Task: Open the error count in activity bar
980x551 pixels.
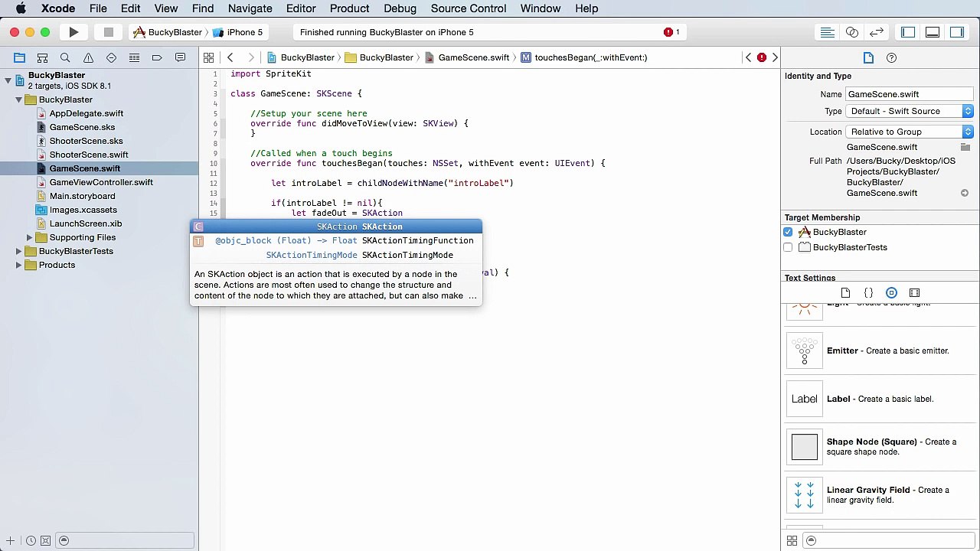Action: (672, 32)
